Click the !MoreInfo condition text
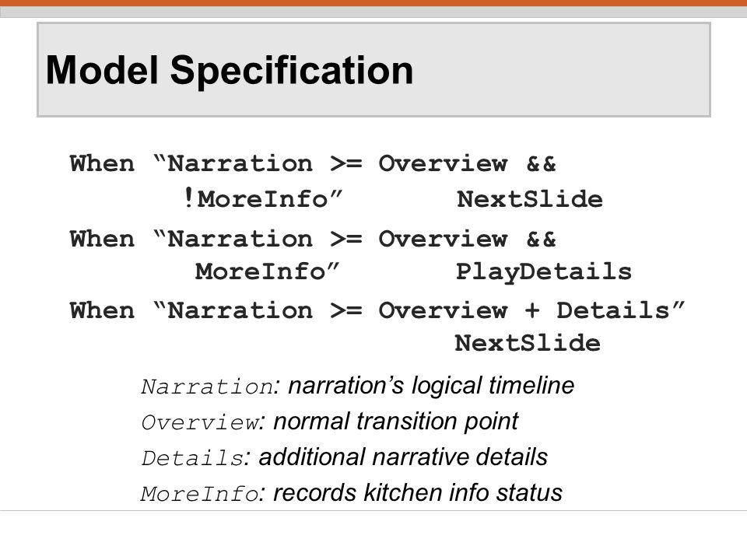The image size is (747, 560). coord(262,198)
